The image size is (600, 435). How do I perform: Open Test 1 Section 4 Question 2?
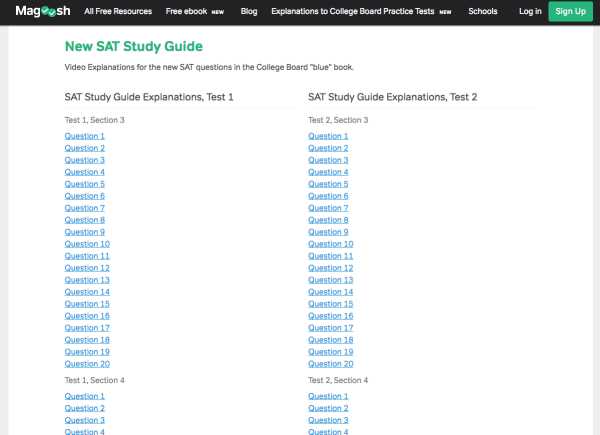click(x=85, y=408)
